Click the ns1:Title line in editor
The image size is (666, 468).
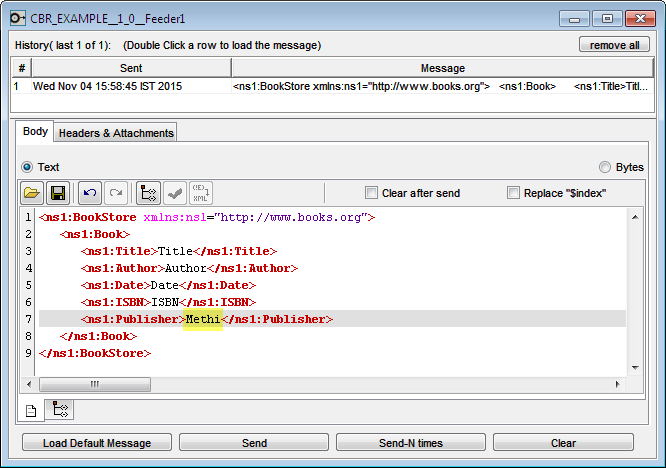point(179,251)
